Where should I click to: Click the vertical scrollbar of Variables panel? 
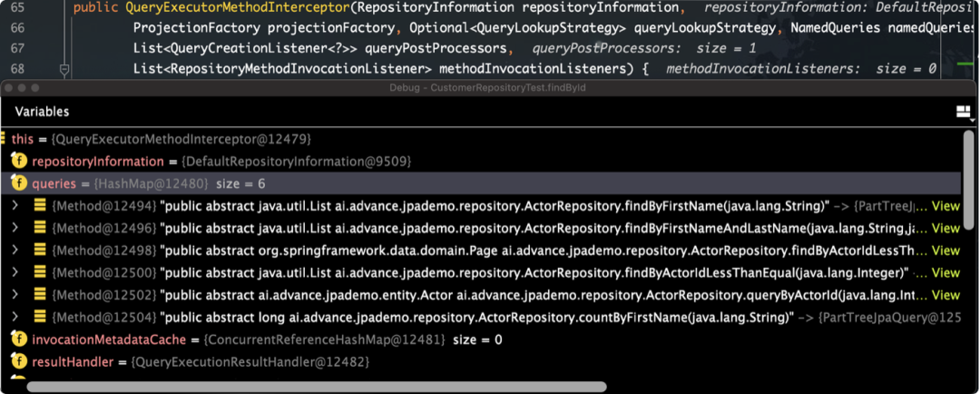968,180
